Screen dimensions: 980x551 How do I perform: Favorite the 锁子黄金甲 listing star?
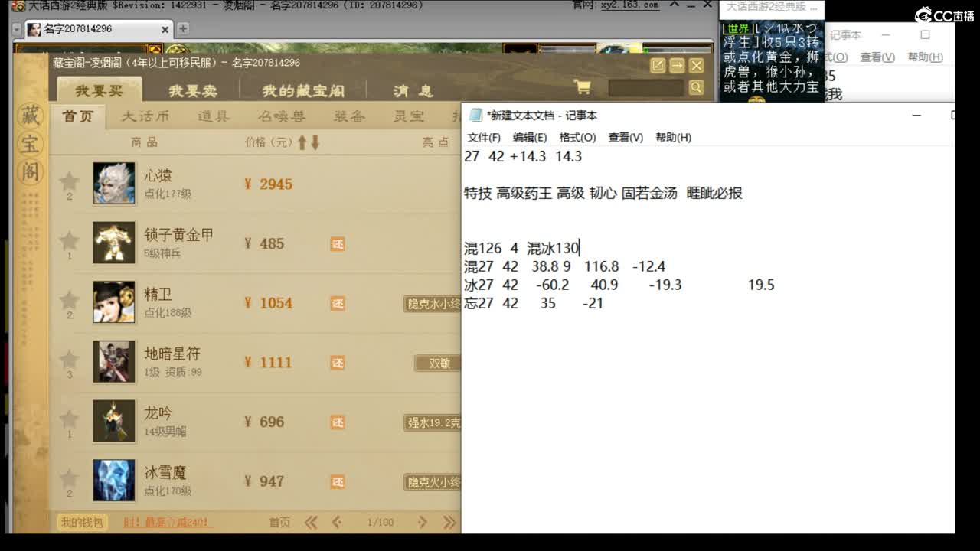tap(70, 240)
